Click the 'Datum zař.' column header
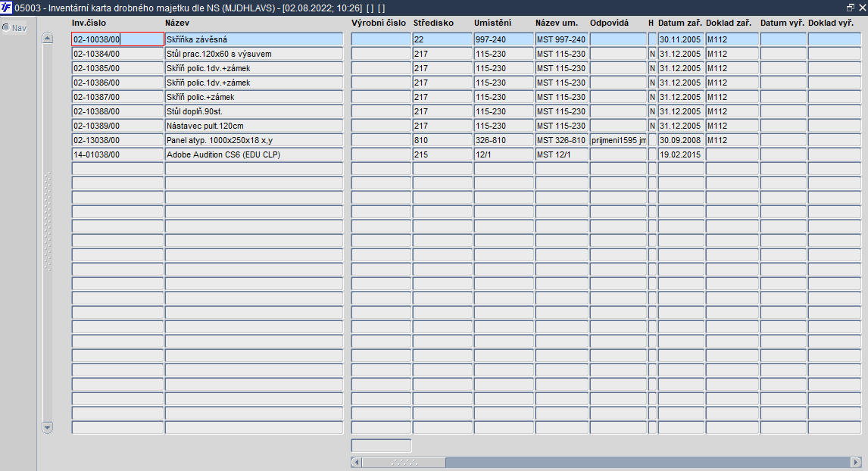The height and width of the screenshot is (471, 868). point(680,23)
